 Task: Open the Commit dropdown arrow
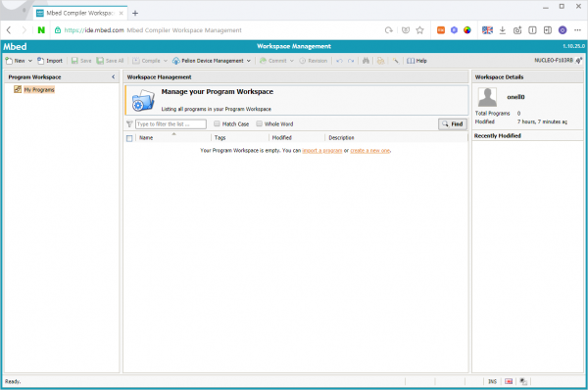click(291, 61)
